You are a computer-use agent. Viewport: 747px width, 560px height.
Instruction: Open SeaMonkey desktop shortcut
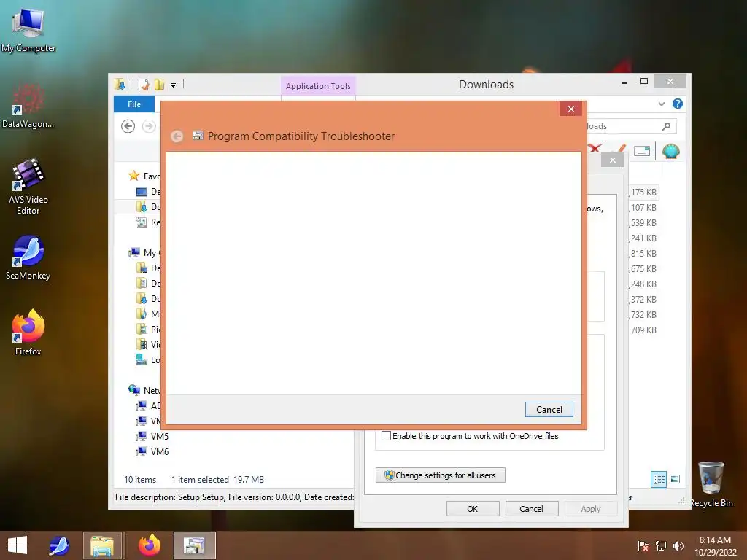(x=28, y=257)
